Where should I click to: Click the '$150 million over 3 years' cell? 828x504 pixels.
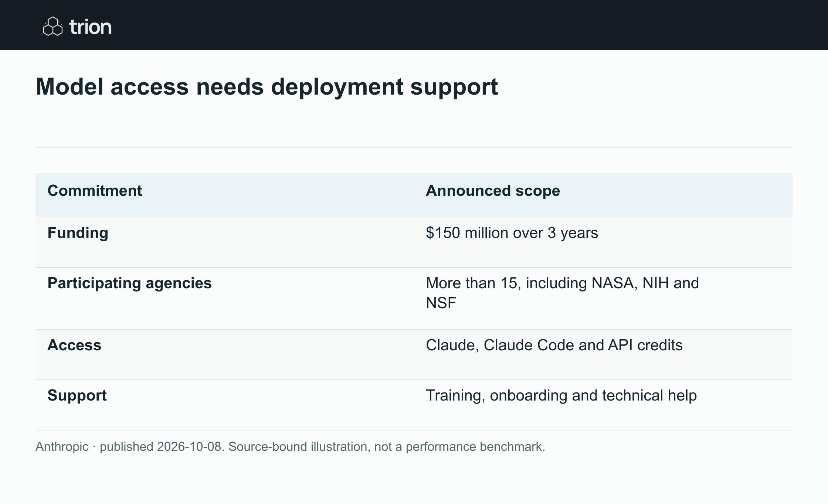point(512,233)
